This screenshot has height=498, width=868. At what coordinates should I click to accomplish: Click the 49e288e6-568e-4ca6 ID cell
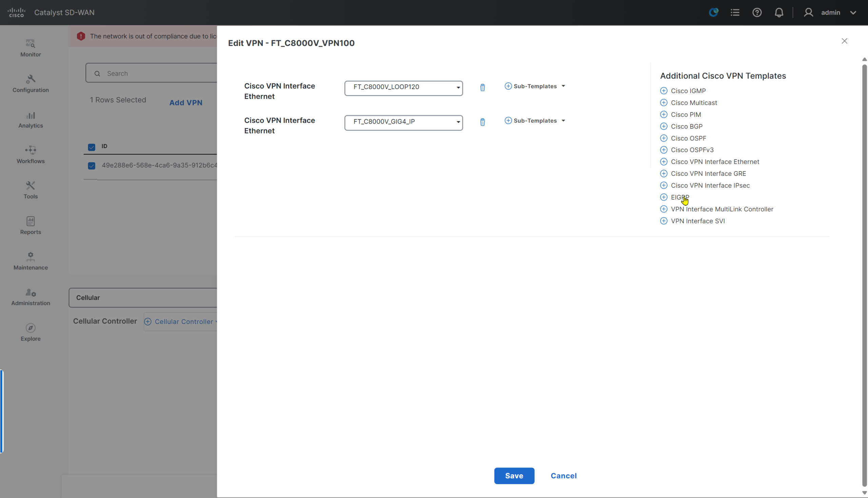point(159,166)
